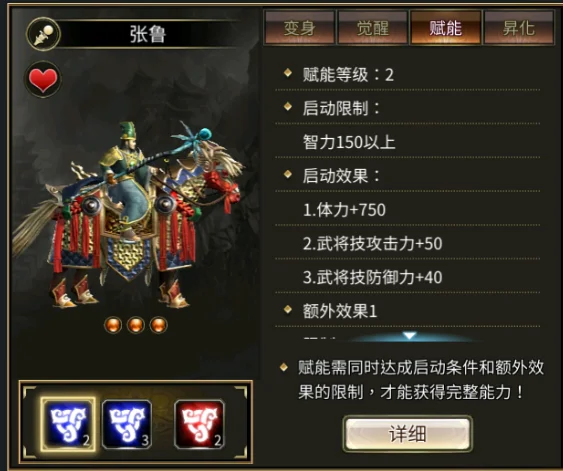
Task: Open the 异化 tab
Action: point(519,28)
